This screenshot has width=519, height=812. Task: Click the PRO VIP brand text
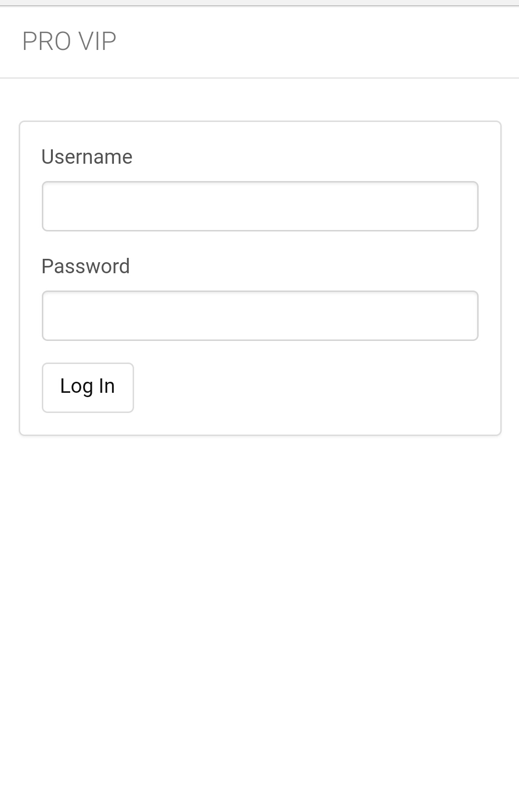69,41
